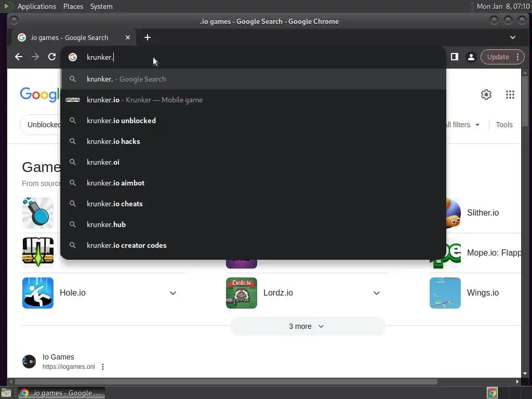Screen dimensions: 532x399
Task: Open the Wings.io game icon
Action: (x=445, y=293)
